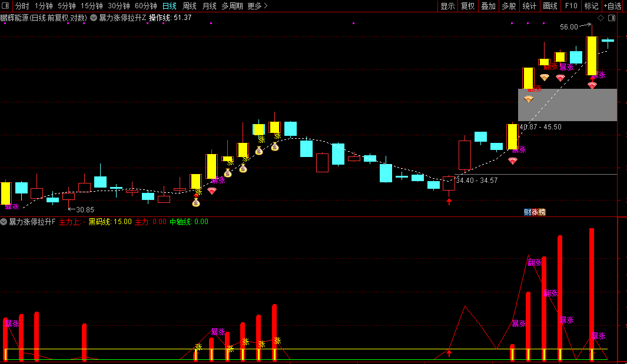Click the 鹏辉能源 stock title text

44,18
